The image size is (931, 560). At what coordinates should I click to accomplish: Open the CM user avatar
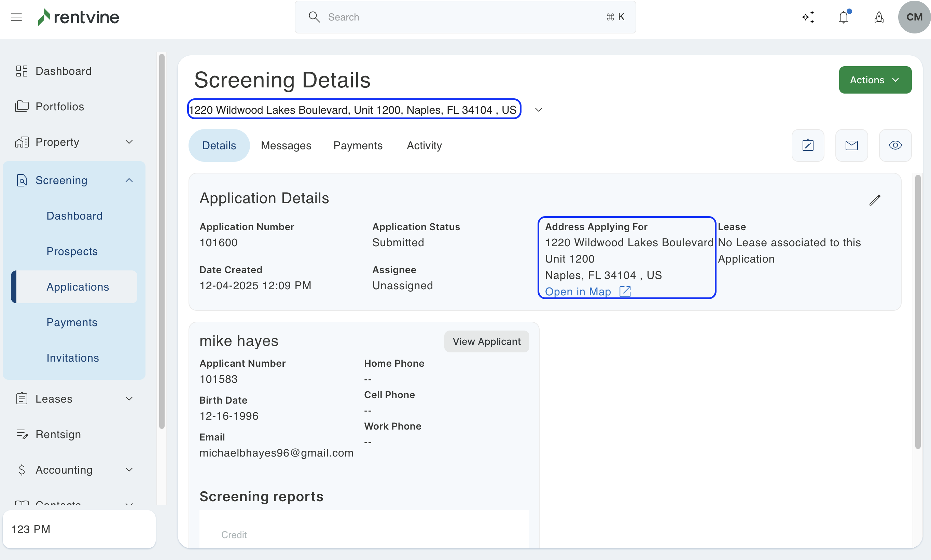914,17
